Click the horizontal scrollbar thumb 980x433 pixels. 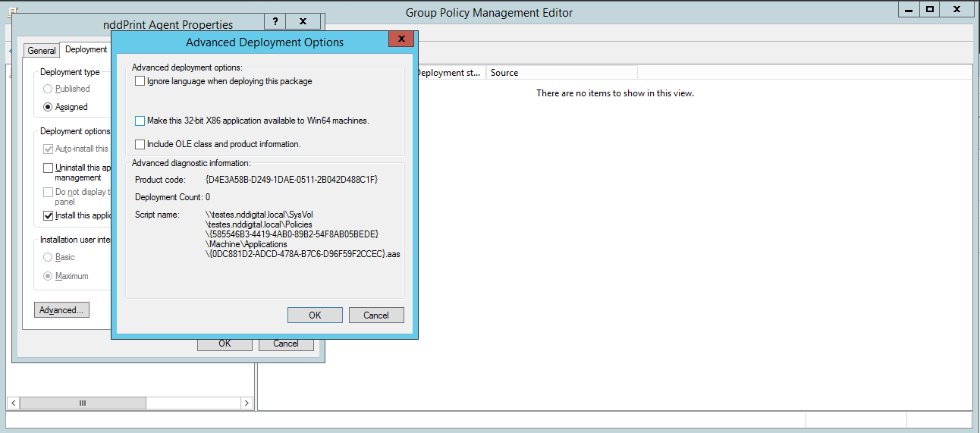pyautogui.click(x=83, y=403)
